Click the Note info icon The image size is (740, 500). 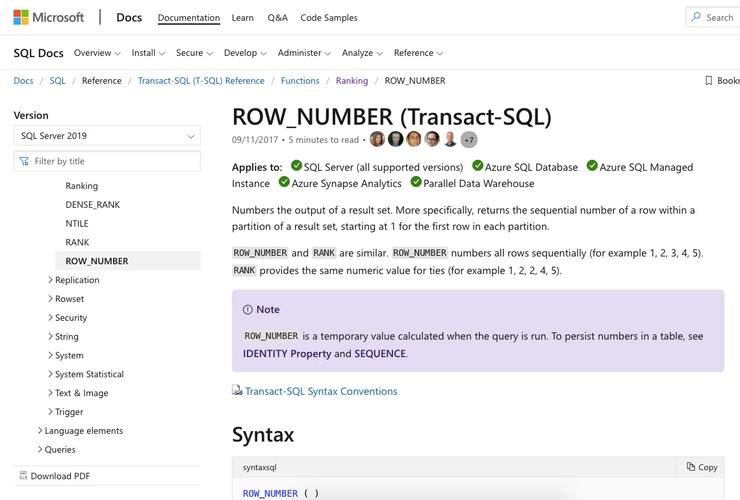coord(248,310)
